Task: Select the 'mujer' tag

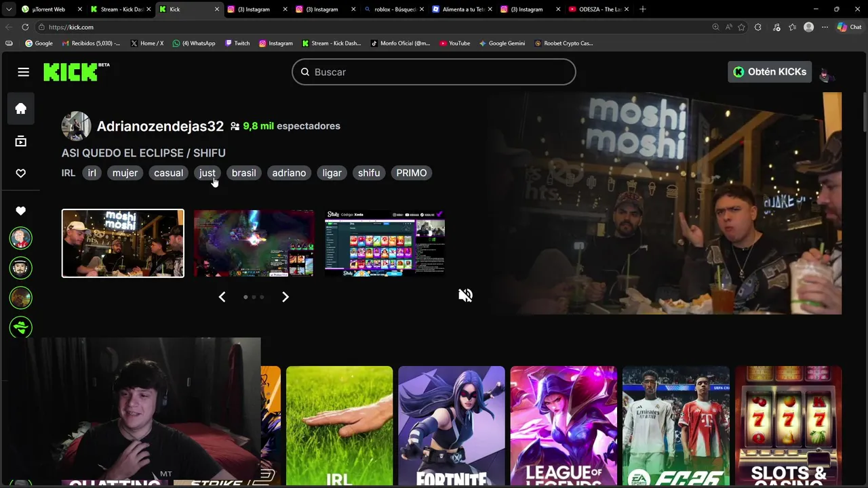Action: point(125,173)
